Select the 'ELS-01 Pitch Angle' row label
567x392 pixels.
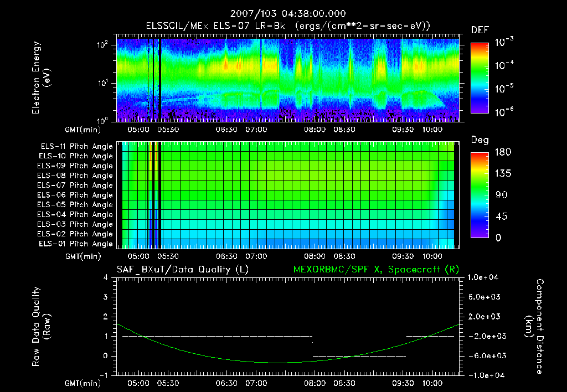(x=76, y=244)
